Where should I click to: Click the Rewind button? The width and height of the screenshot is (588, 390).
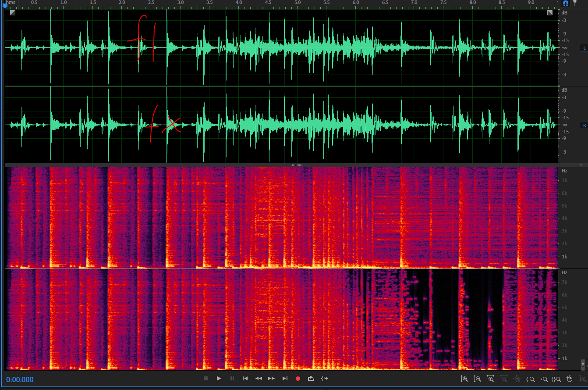pyautogui.click(x=259, y=379)
